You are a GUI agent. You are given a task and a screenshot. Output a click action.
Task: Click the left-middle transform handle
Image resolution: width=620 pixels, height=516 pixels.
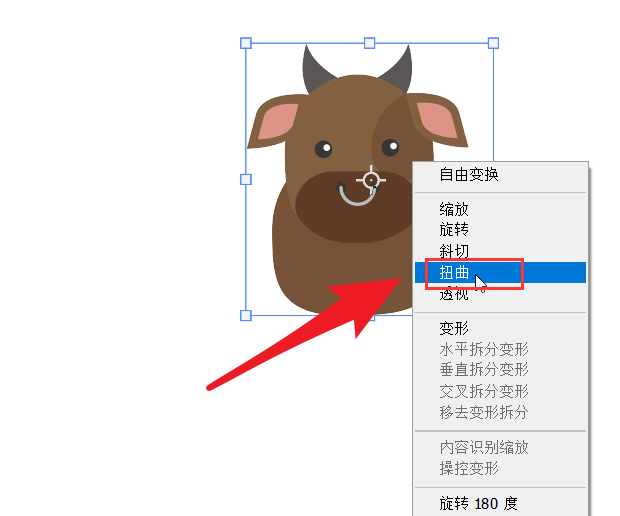click(246, 180)
